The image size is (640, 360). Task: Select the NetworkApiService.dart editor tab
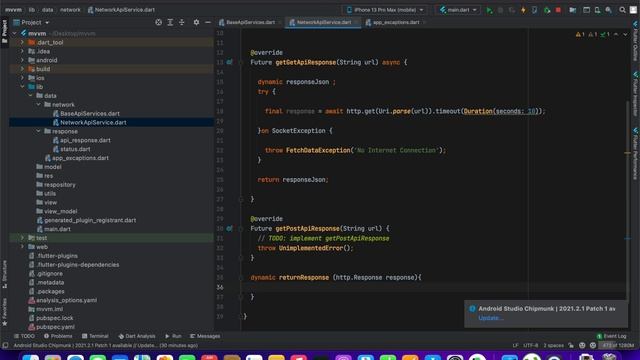(x=324, y=22)
